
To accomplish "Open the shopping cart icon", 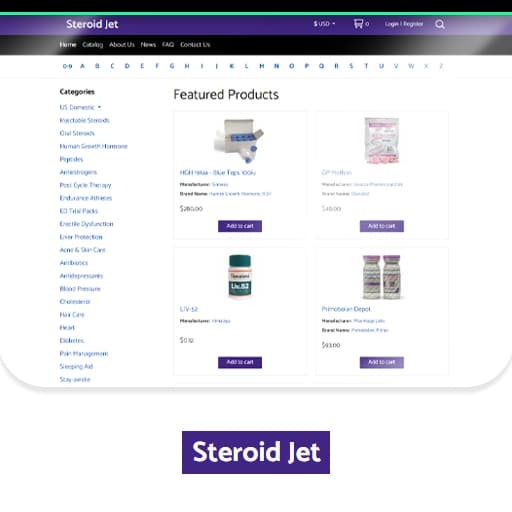I will click(358, 24).
